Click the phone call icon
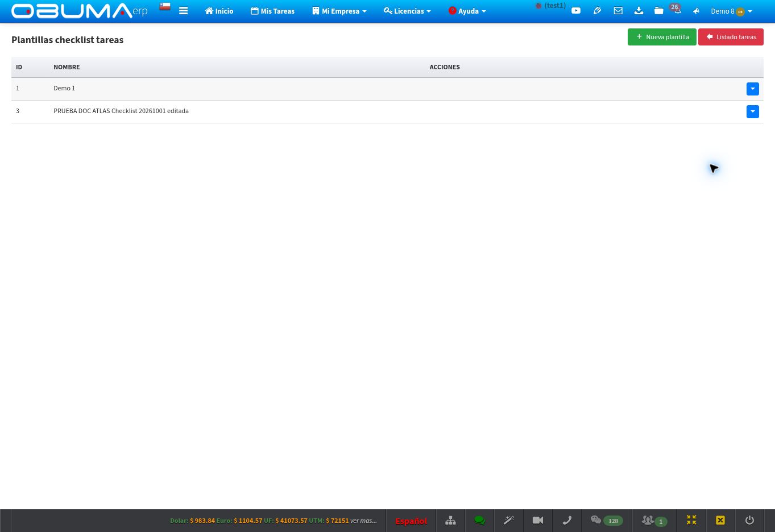This screenshot has width=775, height=532. coord(567,520)
